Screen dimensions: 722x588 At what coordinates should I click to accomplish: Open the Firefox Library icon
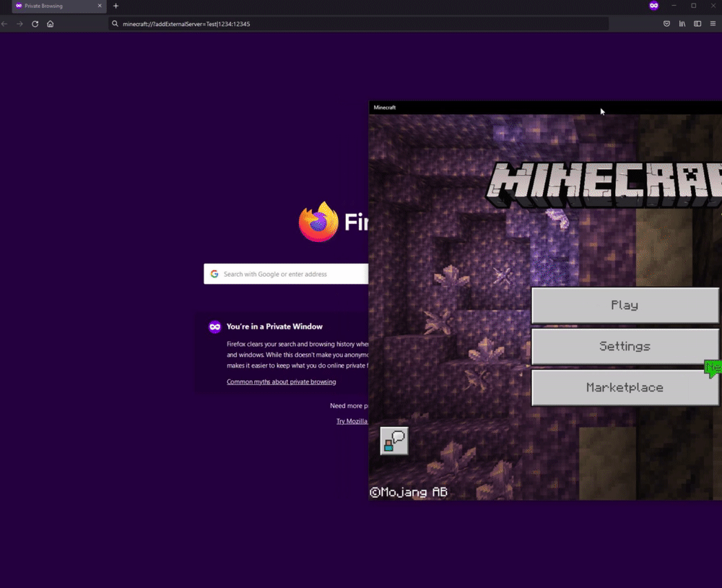pyautogui.click(x=682, y=24)
